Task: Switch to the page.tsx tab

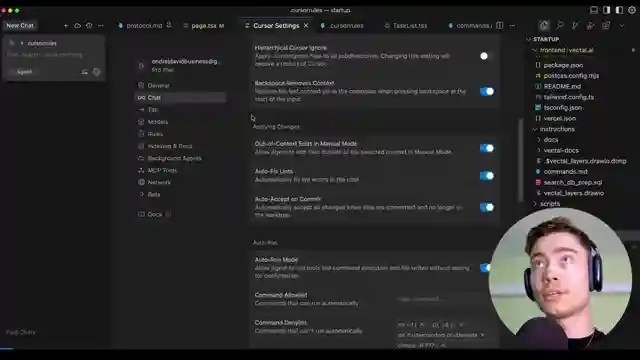Action: 208,25
